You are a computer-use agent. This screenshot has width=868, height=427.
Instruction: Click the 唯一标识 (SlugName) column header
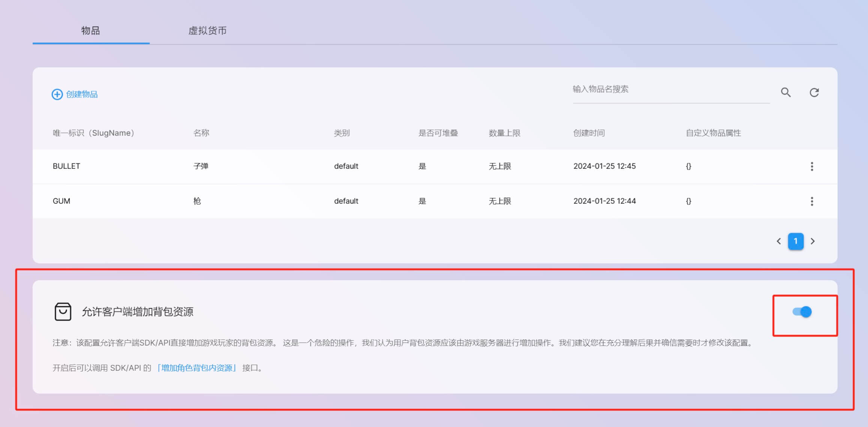tap(93, 133)
